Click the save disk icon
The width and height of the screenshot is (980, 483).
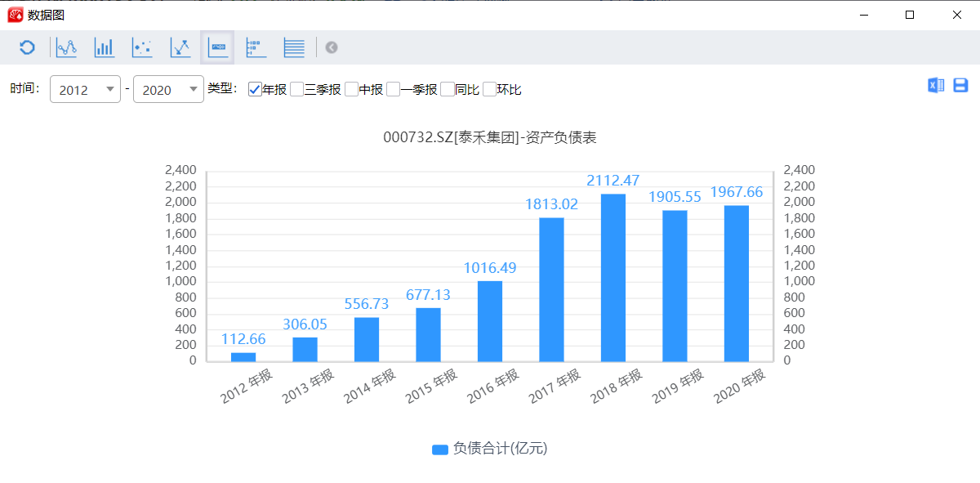[960, 86]
